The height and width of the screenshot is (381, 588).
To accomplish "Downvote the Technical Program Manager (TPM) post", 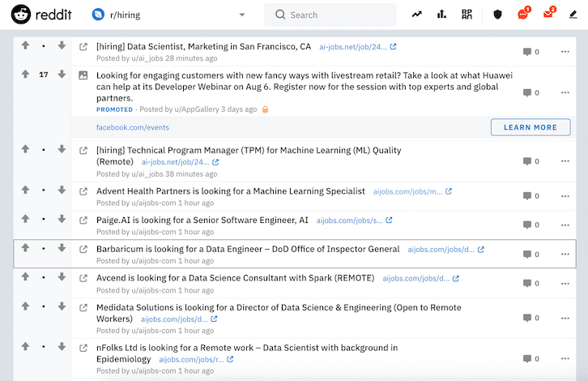I will click(x=62, y=149).
